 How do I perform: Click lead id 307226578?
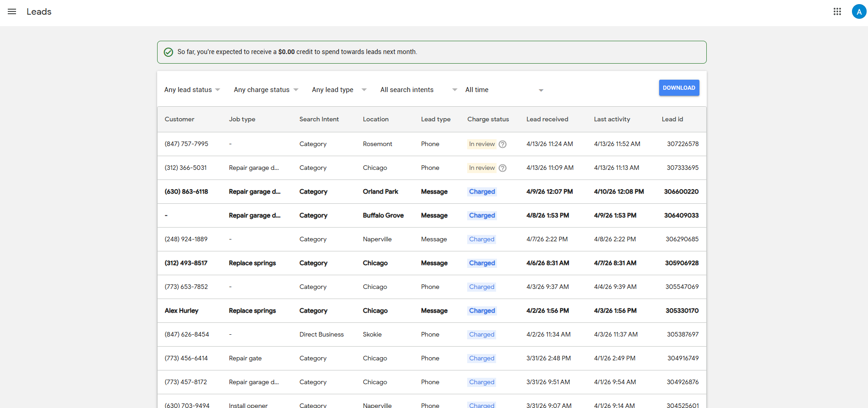pyautogui.click(x=683, y=144)
